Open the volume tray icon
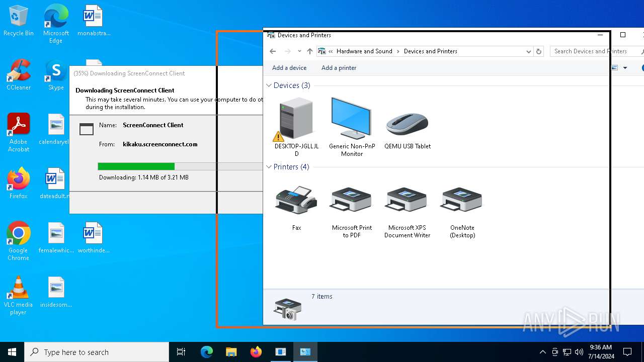 (x=579, y=352)
